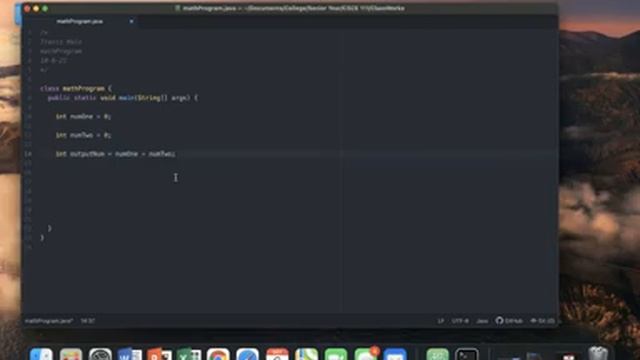Open Microsoft Word from the dock
The height and width of the screenshot is (360, 640).
[x=129, y=354]
